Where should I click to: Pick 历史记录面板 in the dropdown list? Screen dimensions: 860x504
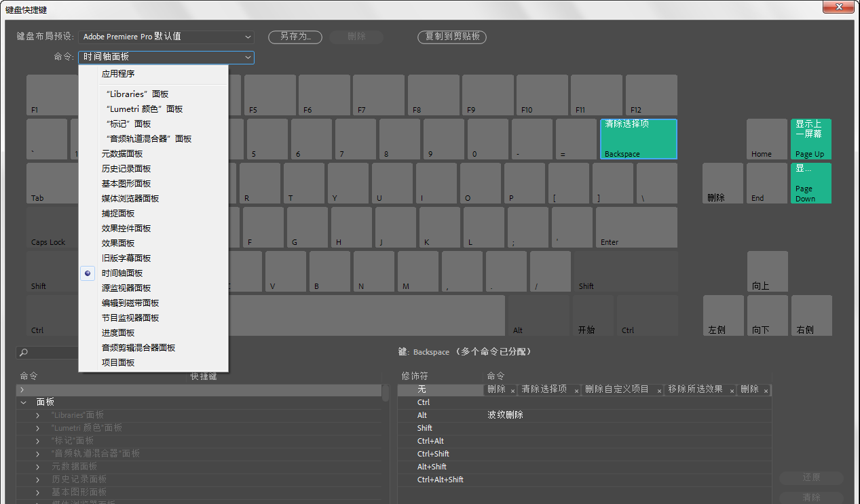click(x=153, y=168)
